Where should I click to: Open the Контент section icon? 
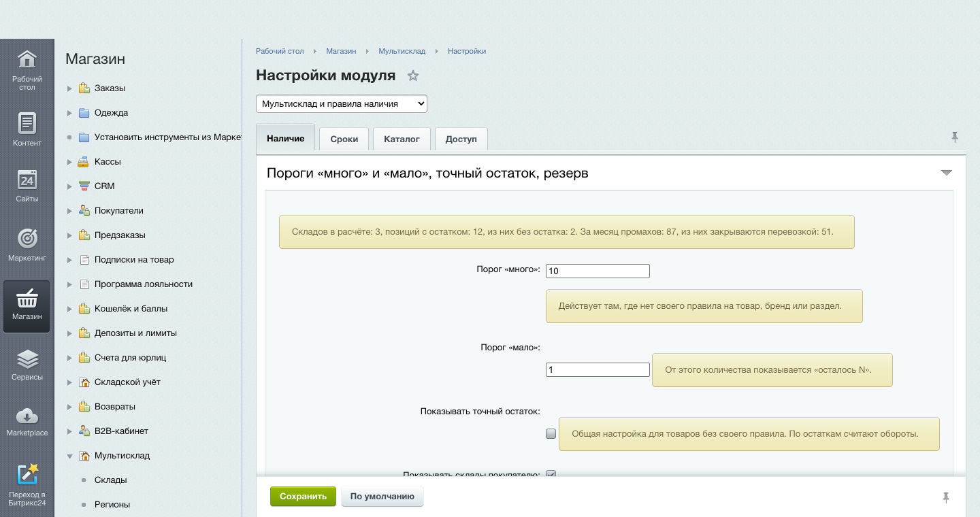27,123
